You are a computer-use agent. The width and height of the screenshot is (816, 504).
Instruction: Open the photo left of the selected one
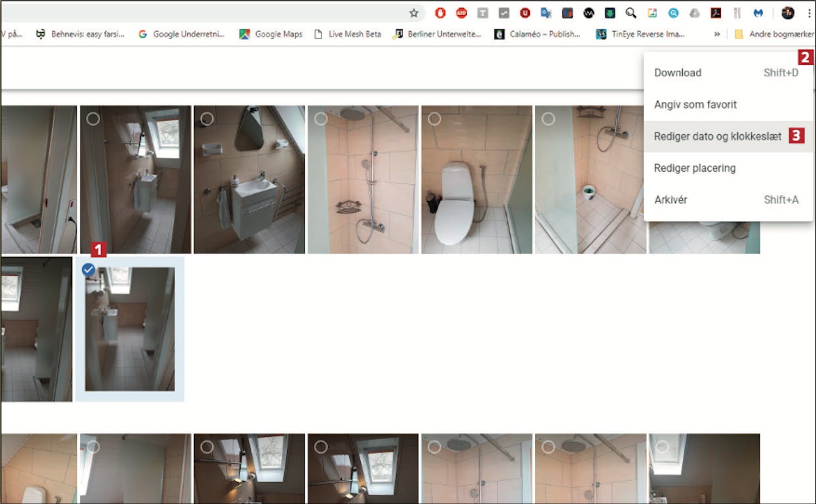point(36,329)
